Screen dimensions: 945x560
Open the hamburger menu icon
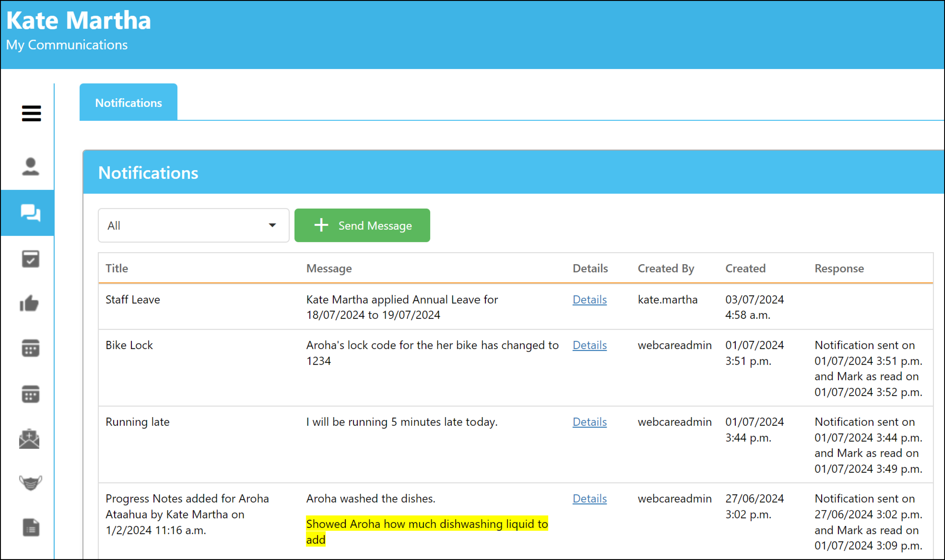click(x=31, y=113)
